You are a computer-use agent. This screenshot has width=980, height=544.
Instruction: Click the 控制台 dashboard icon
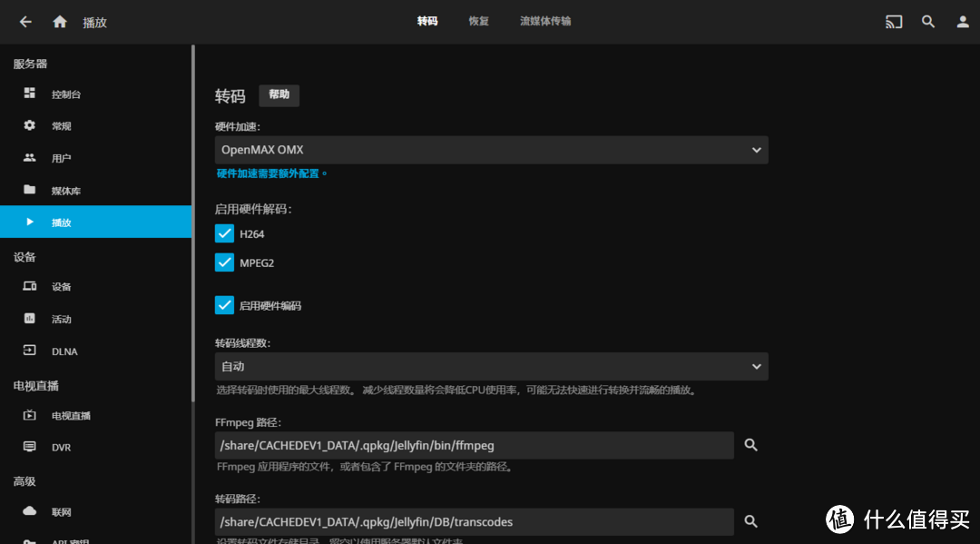[x=29, y=94]
